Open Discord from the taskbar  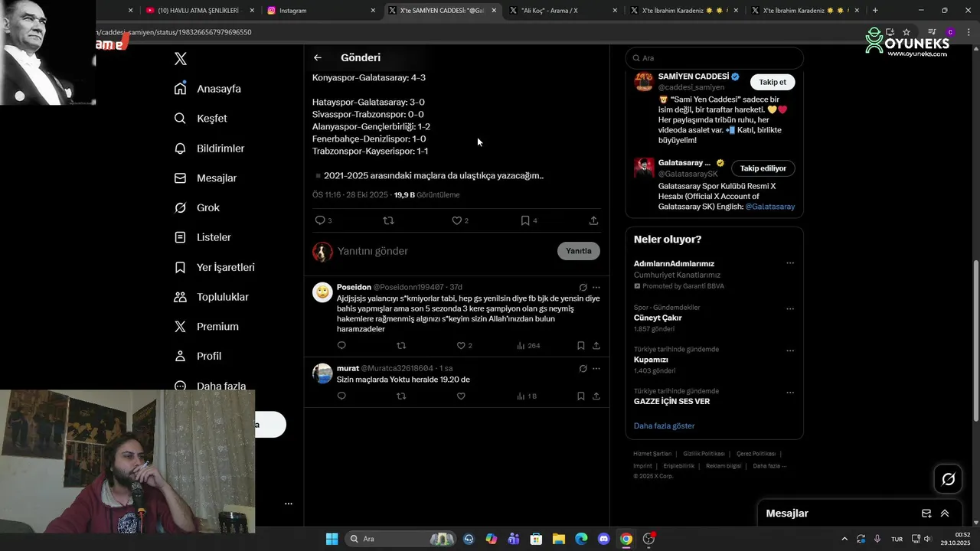click(603, 539)
